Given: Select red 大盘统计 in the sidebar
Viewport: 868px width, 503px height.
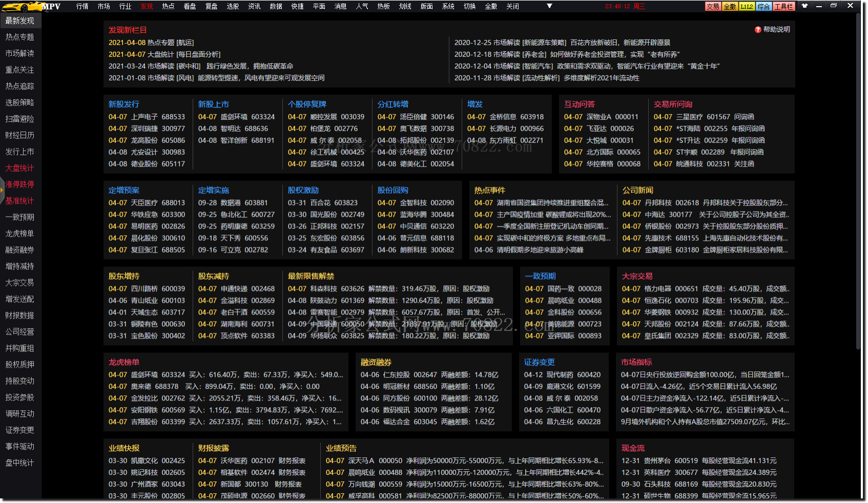Looking at the screenshot, I should [x=20, y=168].
